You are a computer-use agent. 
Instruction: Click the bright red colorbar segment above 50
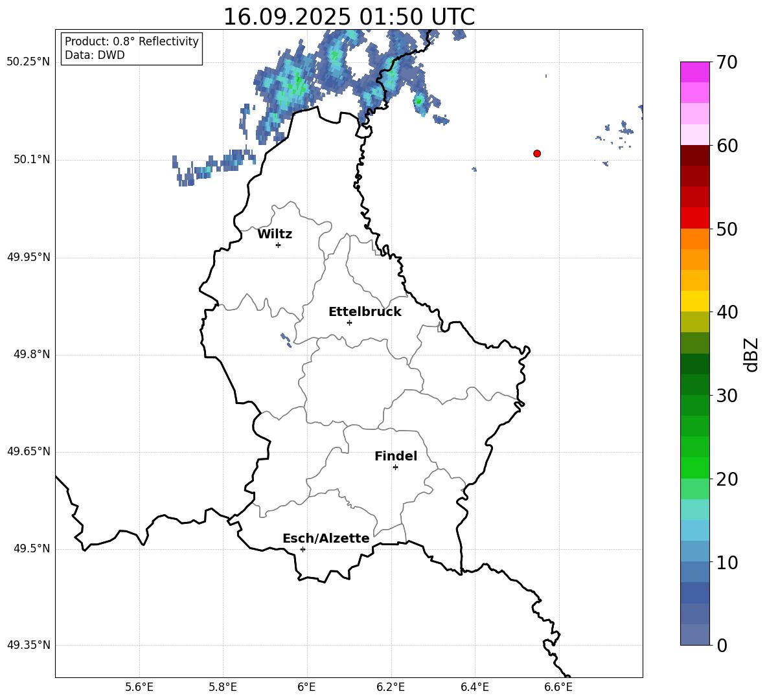pos(695,218)
